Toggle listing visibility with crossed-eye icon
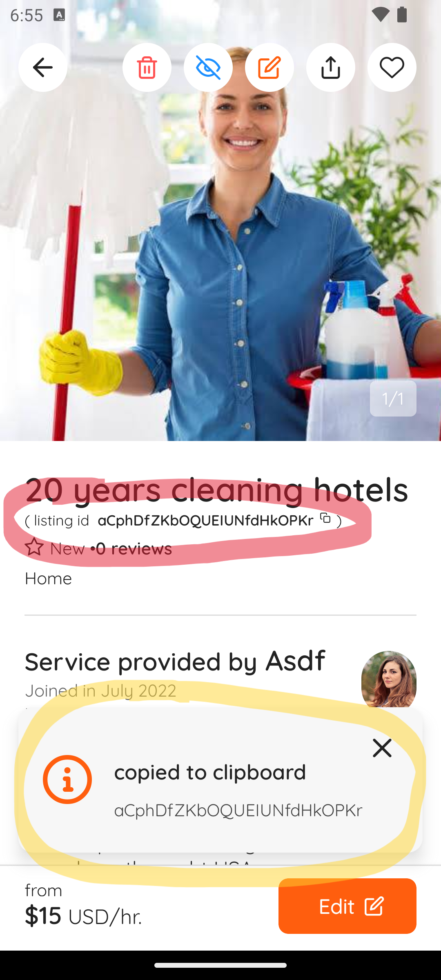 pos(208,67)
